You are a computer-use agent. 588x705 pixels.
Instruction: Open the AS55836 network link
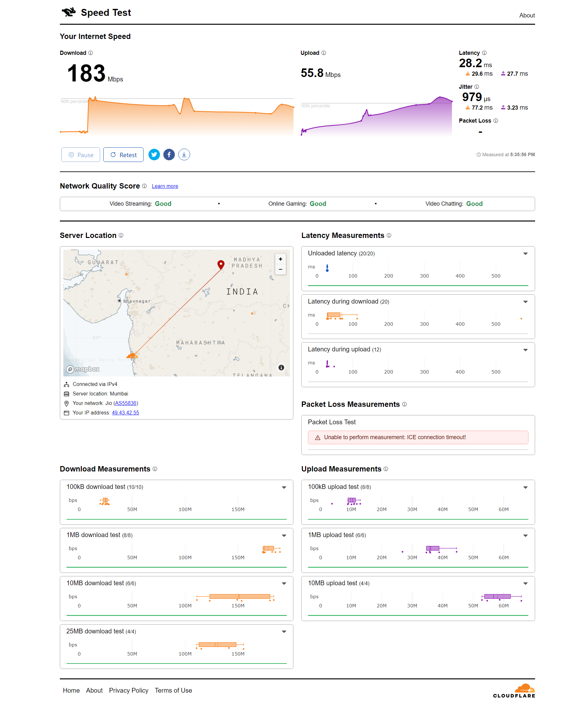[x=125, y=403]
